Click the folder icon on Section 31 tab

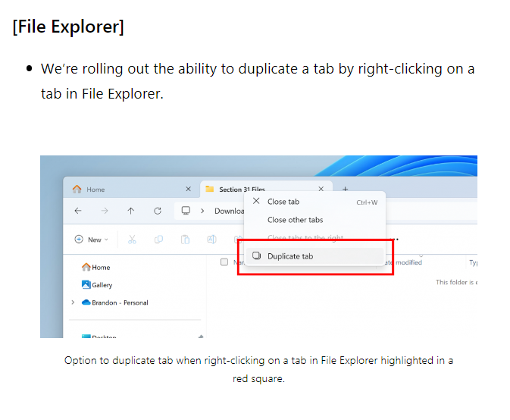click(210, 189)
